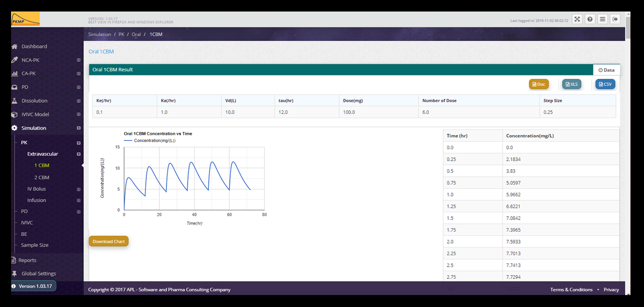Image resolution: width=644 pixels, height=307 pixels.
Task: Click the Download Chart button
Action: [x=109, y=241]
